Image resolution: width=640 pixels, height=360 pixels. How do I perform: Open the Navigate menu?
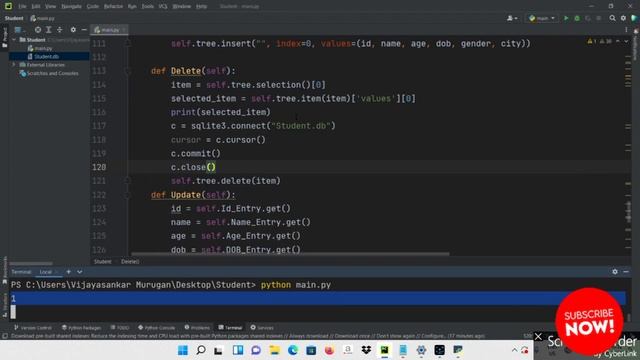[71, 6]
